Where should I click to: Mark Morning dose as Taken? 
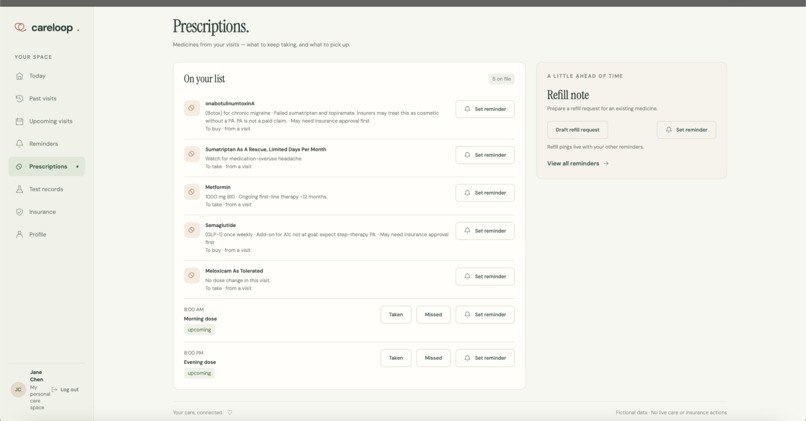(x=396, y=315)
